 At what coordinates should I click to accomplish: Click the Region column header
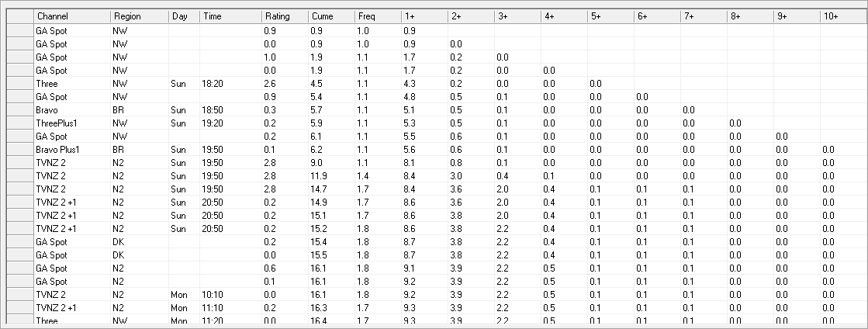coord(140,16)
